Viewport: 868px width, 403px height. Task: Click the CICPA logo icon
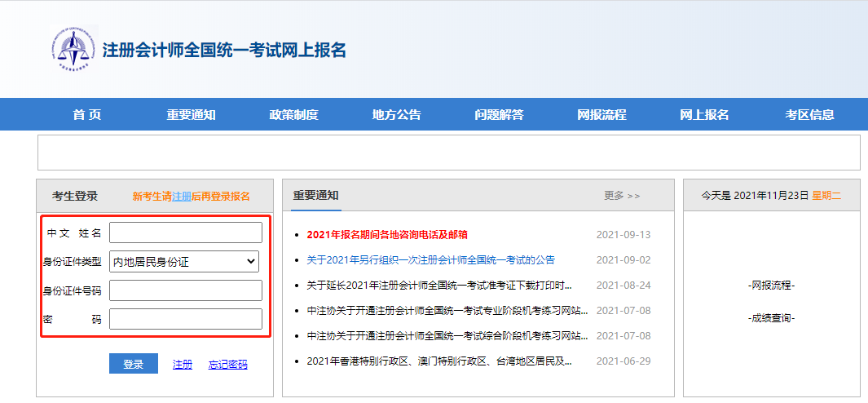tap(73, 51)
